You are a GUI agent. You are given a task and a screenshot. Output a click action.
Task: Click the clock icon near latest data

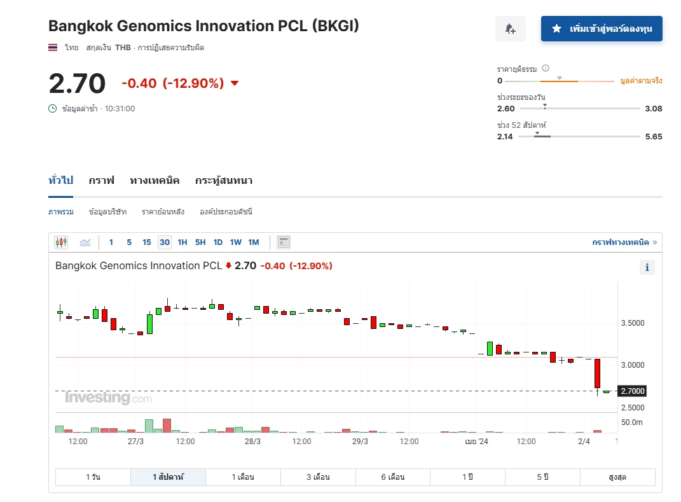point(53,109)
